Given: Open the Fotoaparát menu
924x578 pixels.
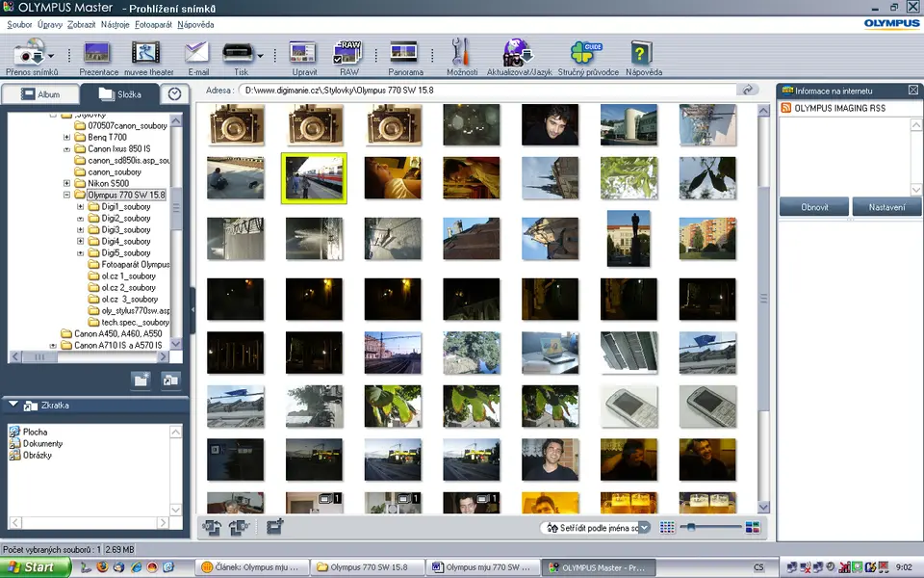Looking at the screenshot, I should tap(154, 24).
